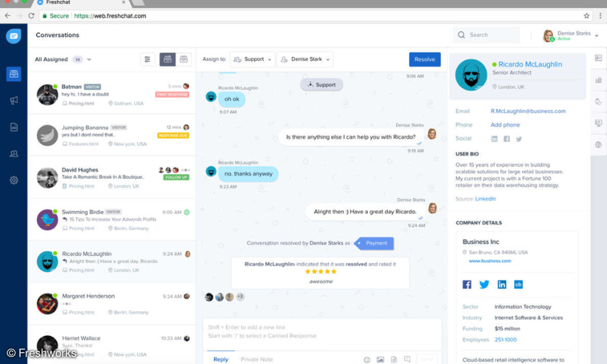Click the Resolve button
This screenshot has width=607, height=364.
[425, 59]
